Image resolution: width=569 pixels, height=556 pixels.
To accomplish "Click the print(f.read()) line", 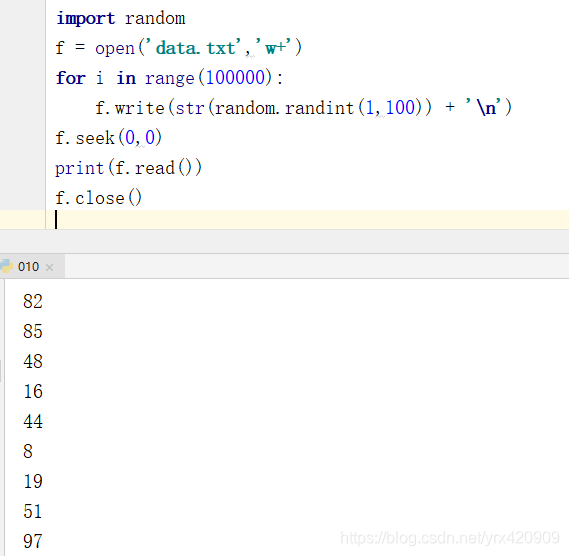I will click(128, 168).
